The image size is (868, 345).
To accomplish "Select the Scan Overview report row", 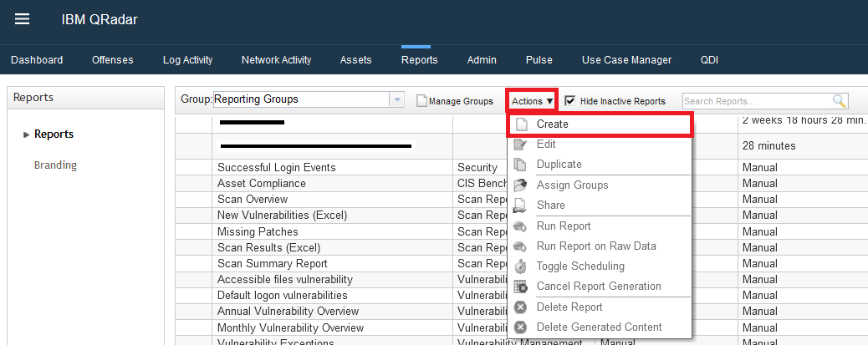I will click(253, 200).
